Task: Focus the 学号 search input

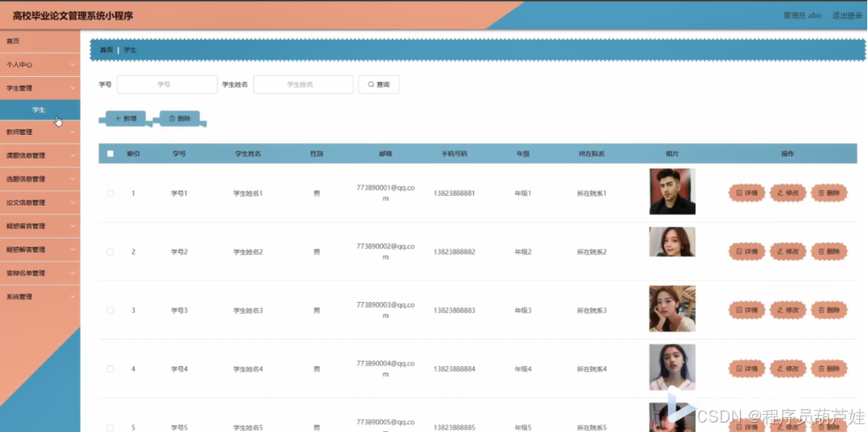Action: (x=167, y=85)
